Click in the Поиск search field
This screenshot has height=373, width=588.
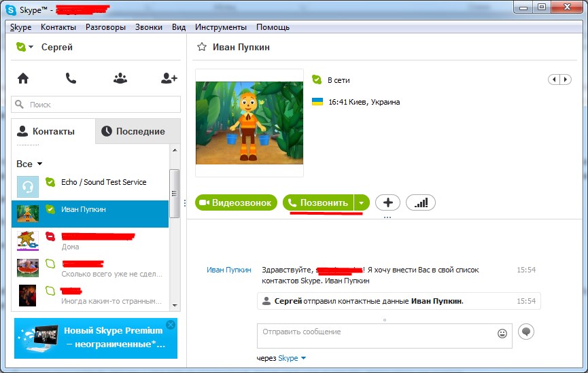click(96, 104)
